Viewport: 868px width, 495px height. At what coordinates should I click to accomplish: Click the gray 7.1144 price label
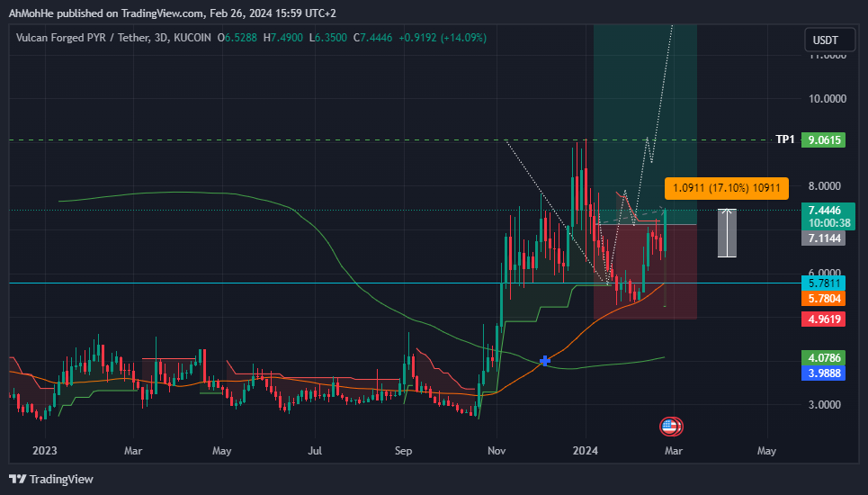coord(823,238)
